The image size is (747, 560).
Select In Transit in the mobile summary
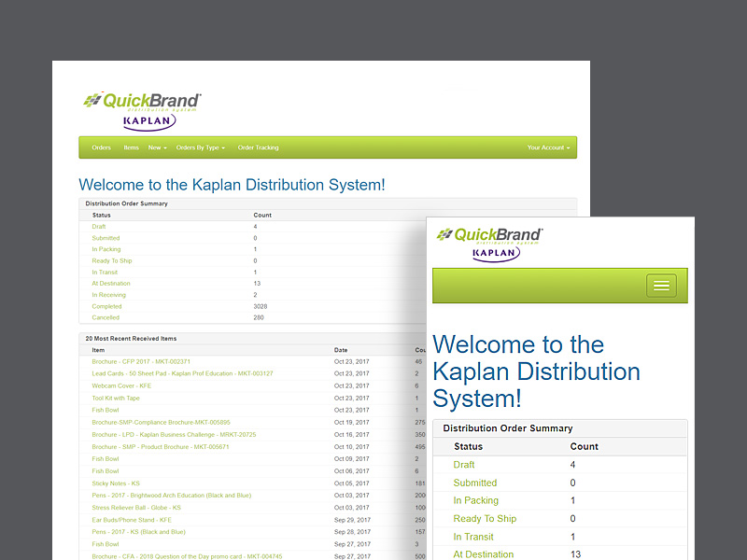[x=473, y=537]
